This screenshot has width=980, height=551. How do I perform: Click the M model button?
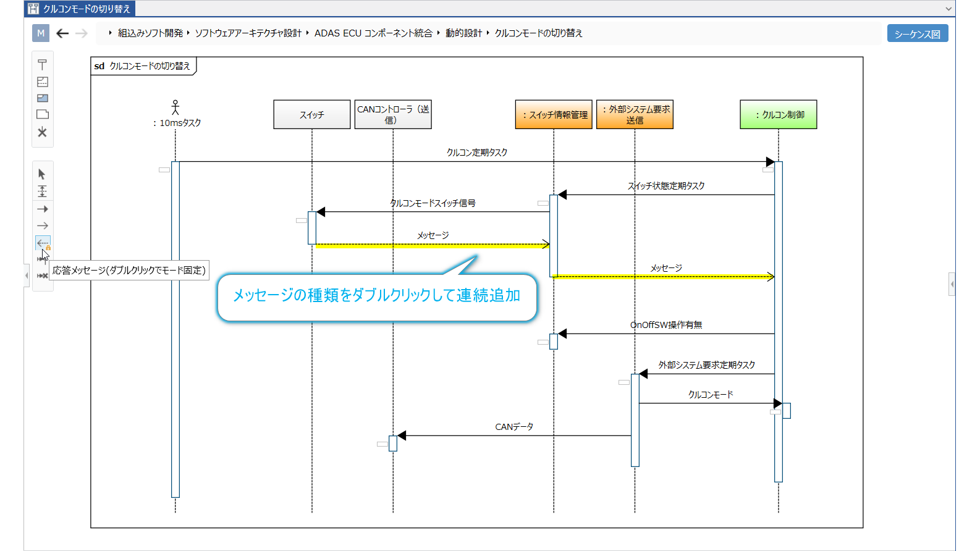[x=41, y=33]
